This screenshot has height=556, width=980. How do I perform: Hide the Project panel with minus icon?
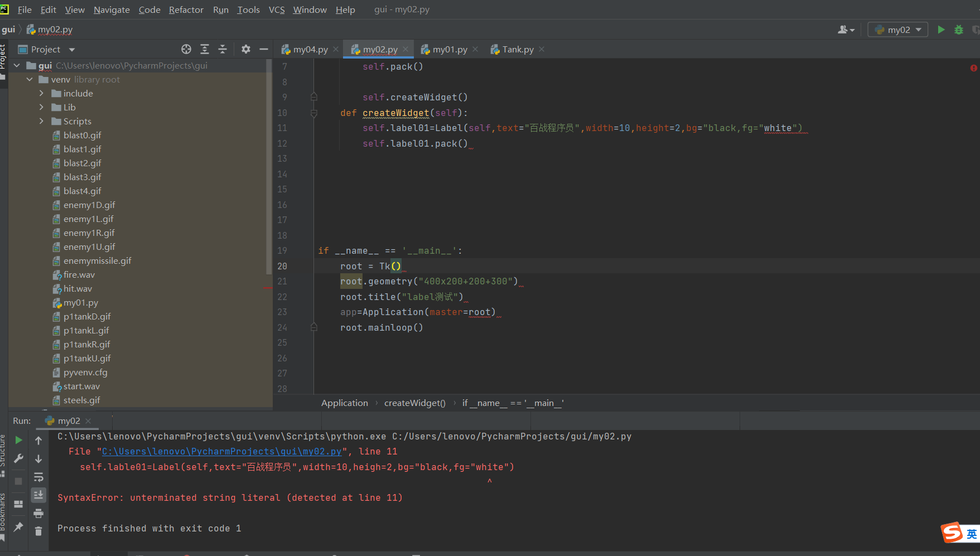[264, 49]
